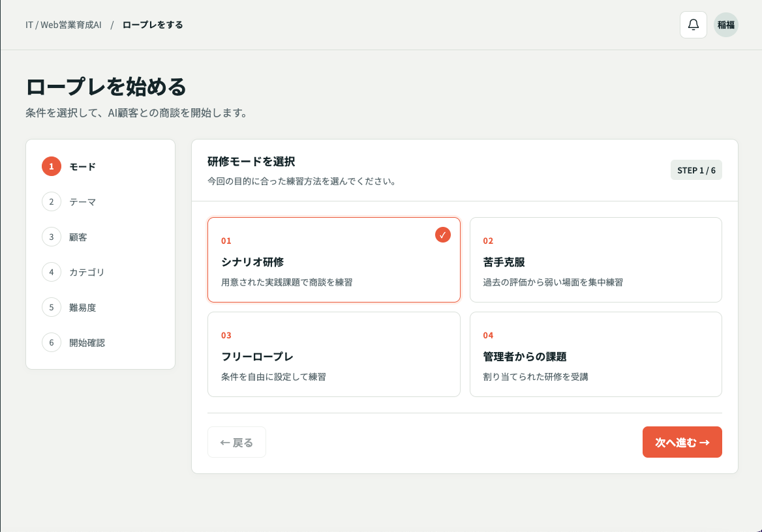
Task: Click the text 条件を自由に設定して練習
Action: point(273,377)
